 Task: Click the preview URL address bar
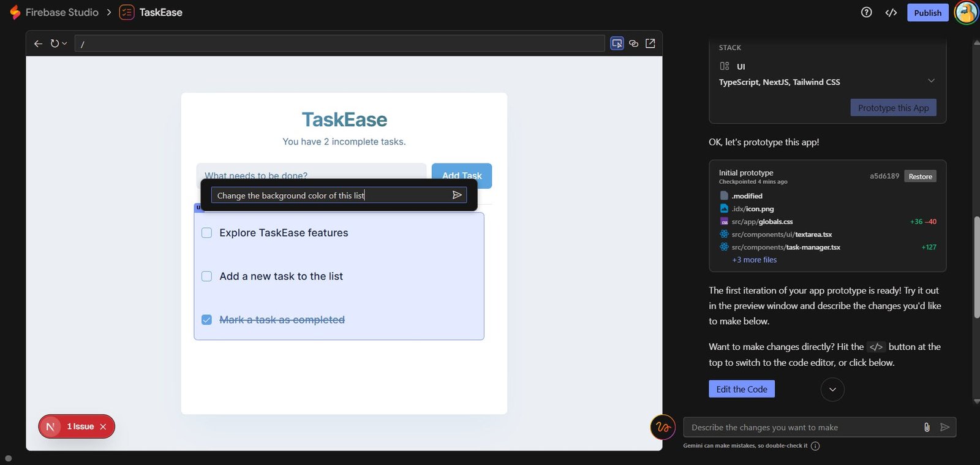(x=339, y=43)
